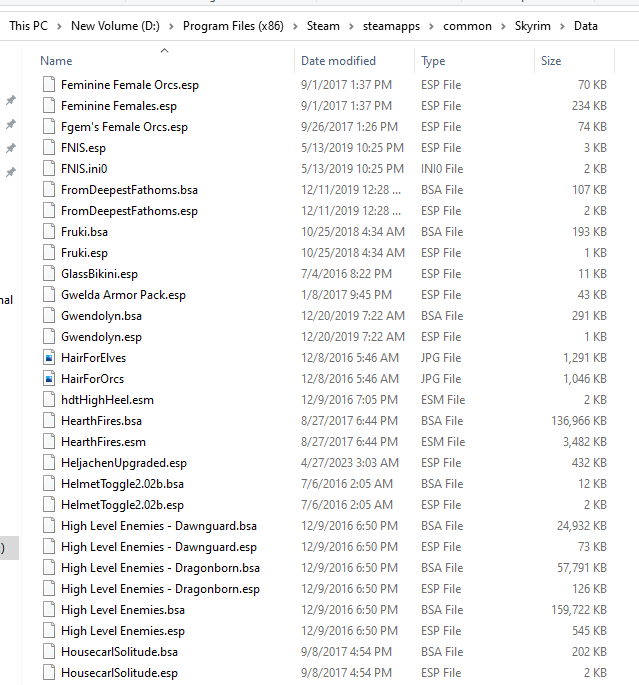Click the file icon of FNIS.ini0

[x=49, y=169]
